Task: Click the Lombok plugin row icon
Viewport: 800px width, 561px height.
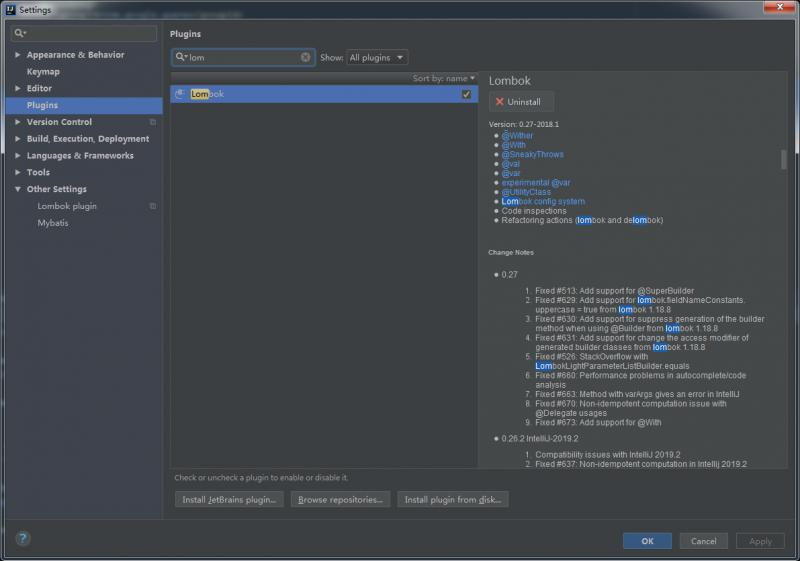Action: coord(180,94)
